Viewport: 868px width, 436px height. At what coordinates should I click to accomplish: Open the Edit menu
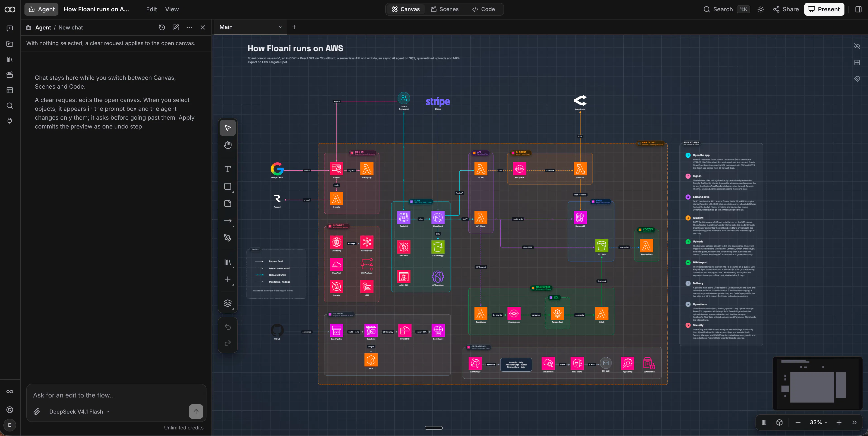[x=151, y=10]
